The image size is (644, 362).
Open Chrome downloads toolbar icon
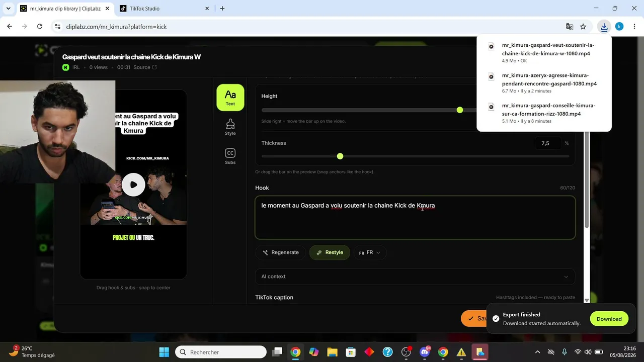(604, 27)
